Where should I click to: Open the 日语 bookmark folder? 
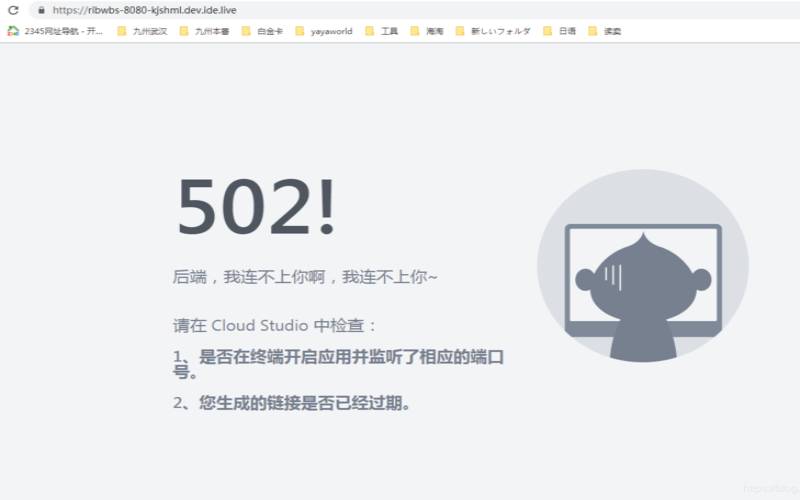click(560, 31)
